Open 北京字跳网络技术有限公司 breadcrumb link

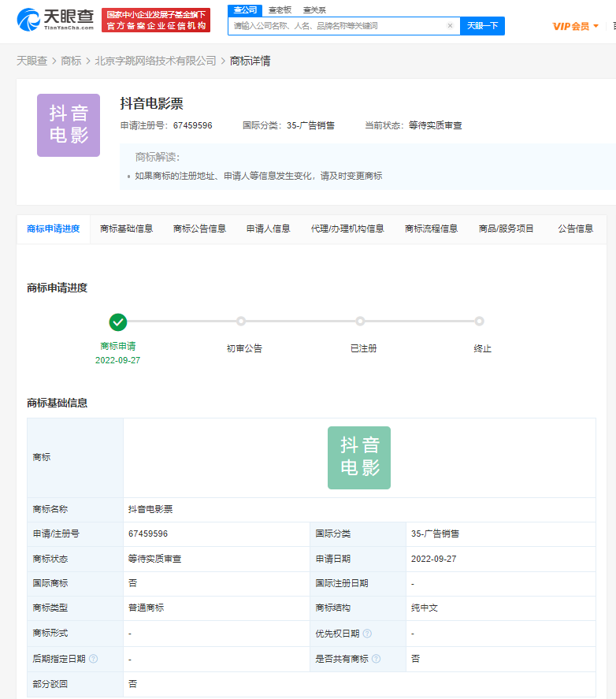click(155, 61)
